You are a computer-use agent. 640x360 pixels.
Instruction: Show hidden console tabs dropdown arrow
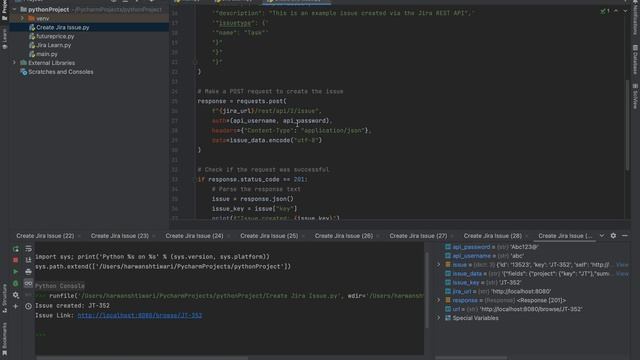(x=602, y=236)
